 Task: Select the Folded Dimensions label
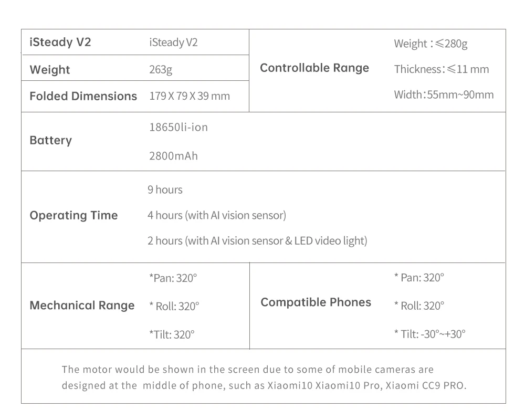[x=83, y=96]
